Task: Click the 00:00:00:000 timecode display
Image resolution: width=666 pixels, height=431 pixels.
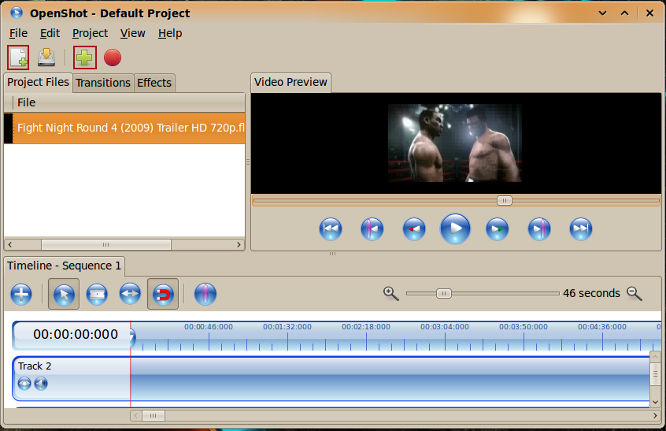Action: tap(76, 334)
